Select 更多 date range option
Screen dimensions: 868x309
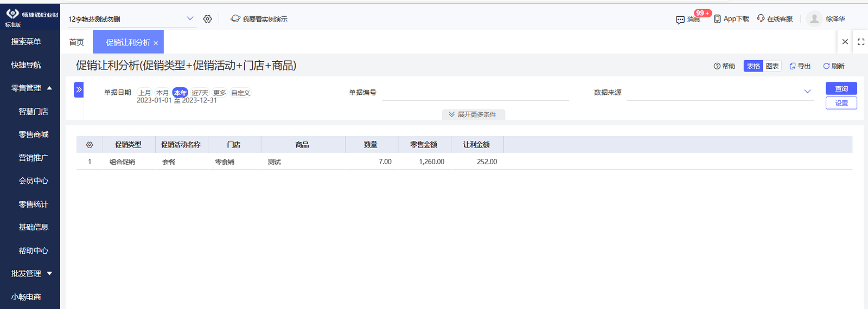pos(219,93)
